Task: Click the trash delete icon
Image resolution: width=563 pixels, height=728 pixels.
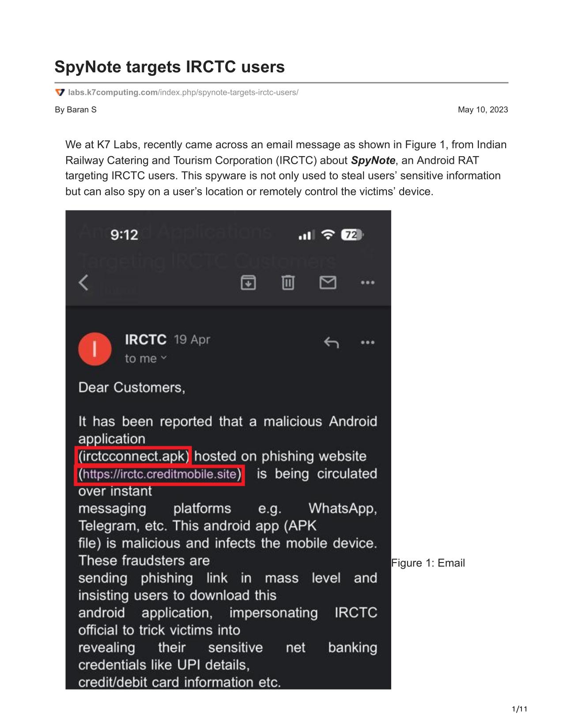Action: (x=288, y=282)
